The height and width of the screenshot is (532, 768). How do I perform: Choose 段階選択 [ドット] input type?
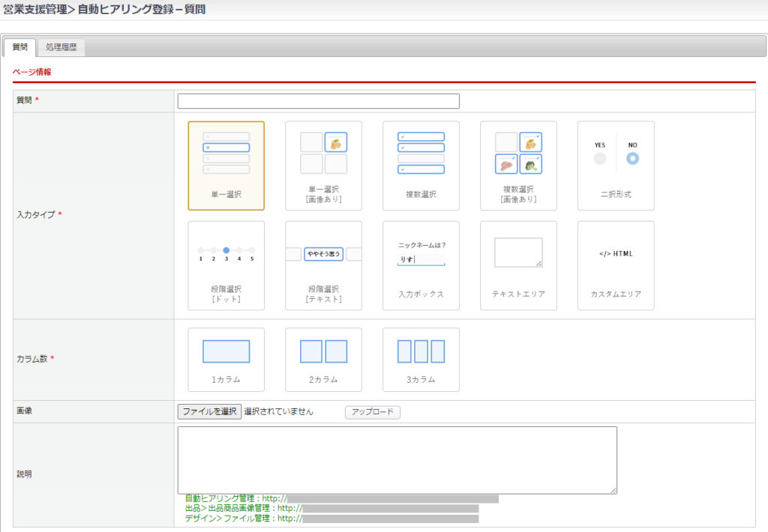coord(226,265)
